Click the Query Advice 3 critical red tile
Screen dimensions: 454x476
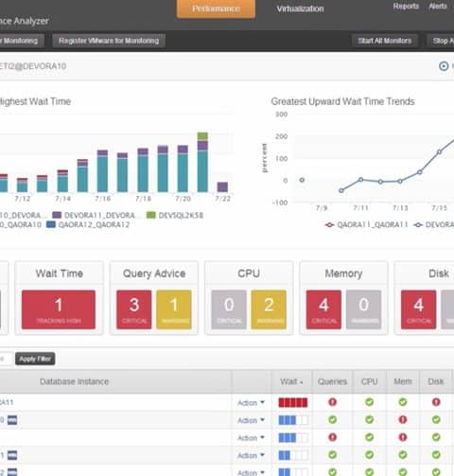click(x=134, y=309)
